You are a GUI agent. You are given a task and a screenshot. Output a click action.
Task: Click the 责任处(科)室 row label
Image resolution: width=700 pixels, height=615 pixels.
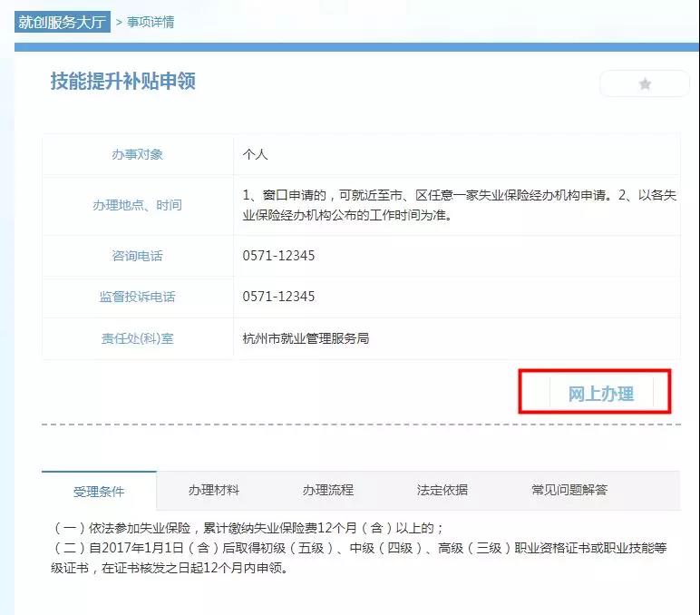coord(138,338)
